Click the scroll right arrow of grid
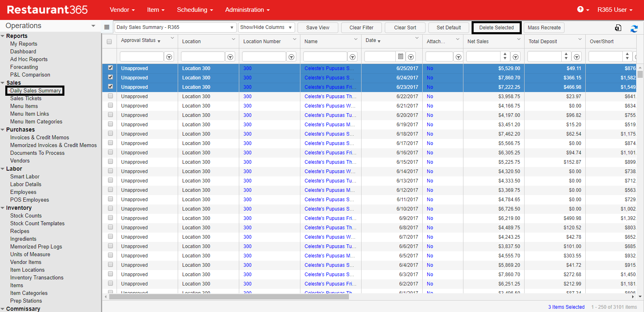Image resolution: width=644 pixels, height=312 pixels. click(633, 297)
